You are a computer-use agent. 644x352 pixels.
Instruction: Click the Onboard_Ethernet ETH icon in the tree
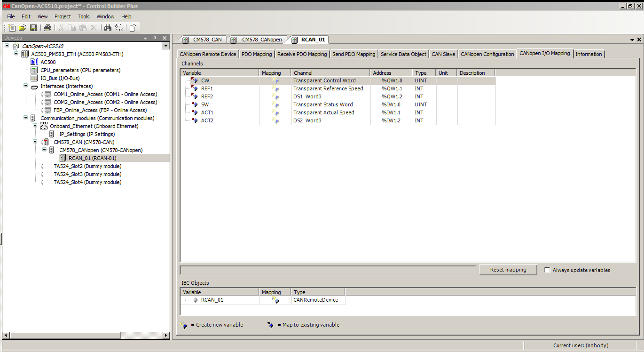44,126
